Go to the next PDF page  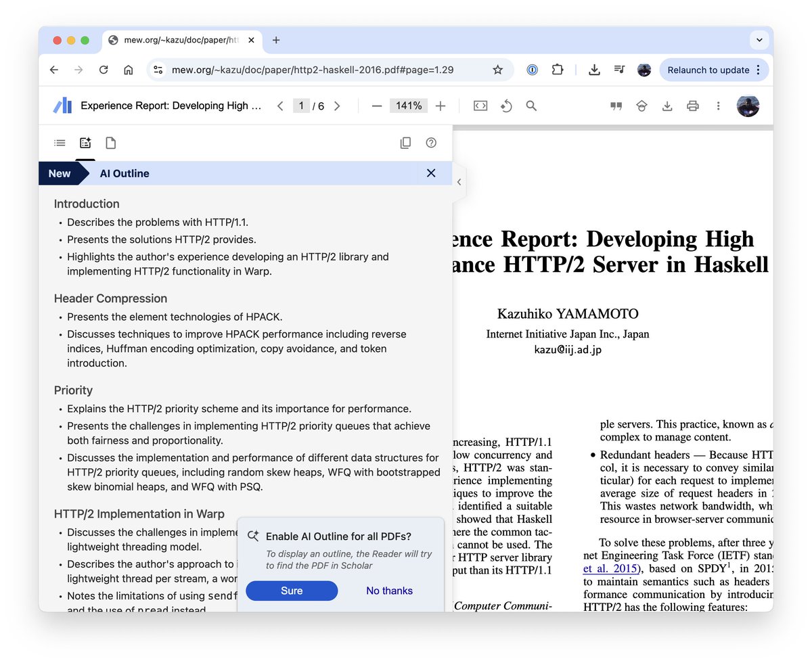click(337, 106)
